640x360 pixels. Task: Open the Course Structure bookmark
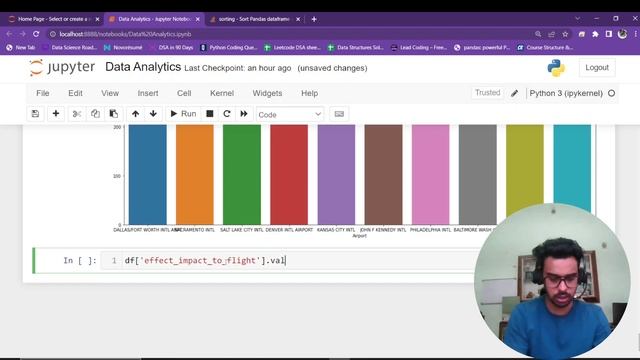coord(545,47)
